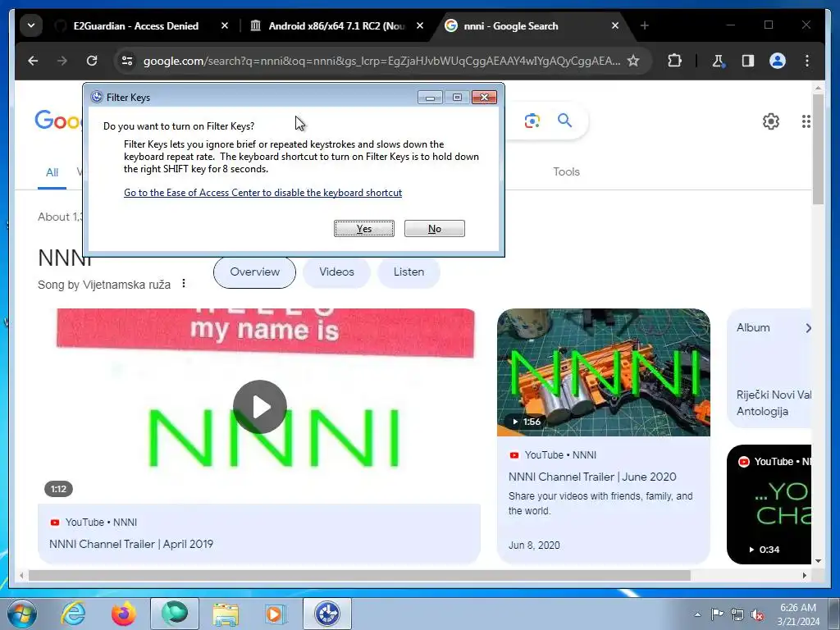The image size is (840, 630).
Task: Open the NNNI Channel Trailer June 2020 thumbnail
Action: pyautogui.click(x=603, y=372)
